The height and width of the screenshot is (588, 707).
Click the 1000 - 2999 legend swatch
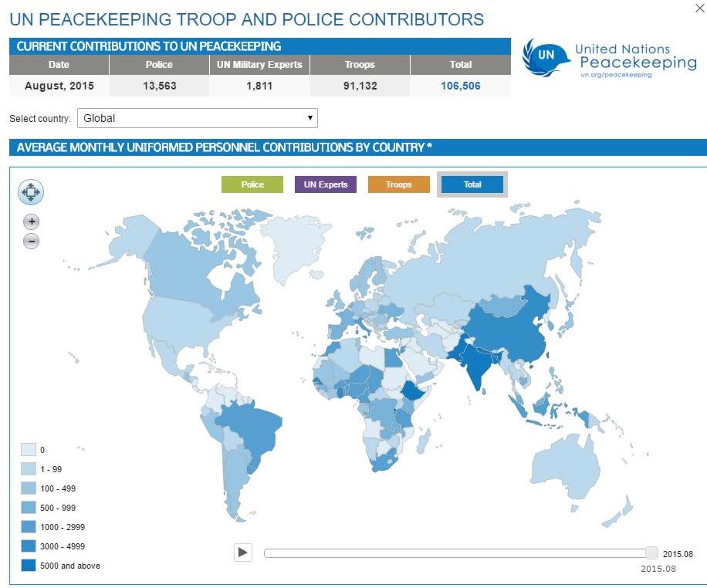(x=29, y=527)
